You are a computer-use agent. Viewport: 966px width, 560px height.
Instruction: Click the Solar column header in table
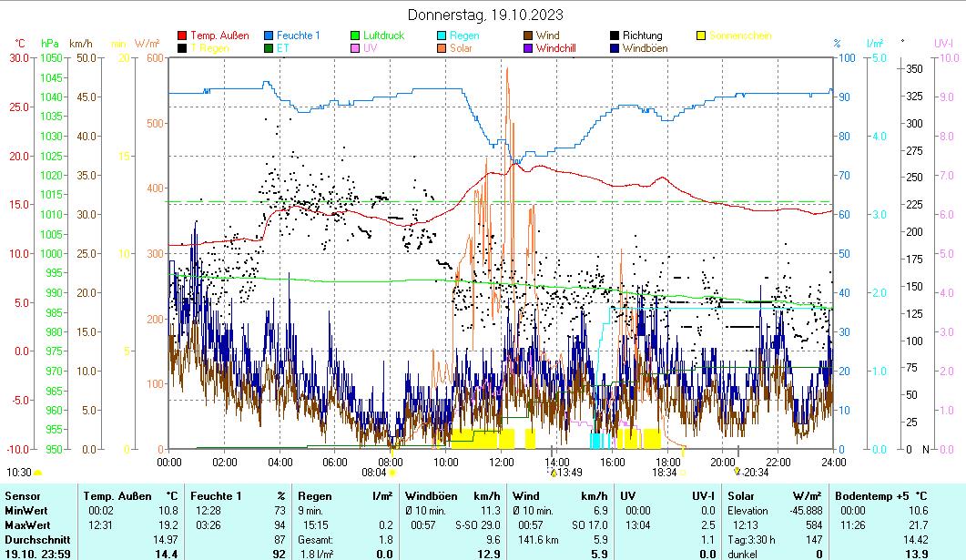pos(741,496)
